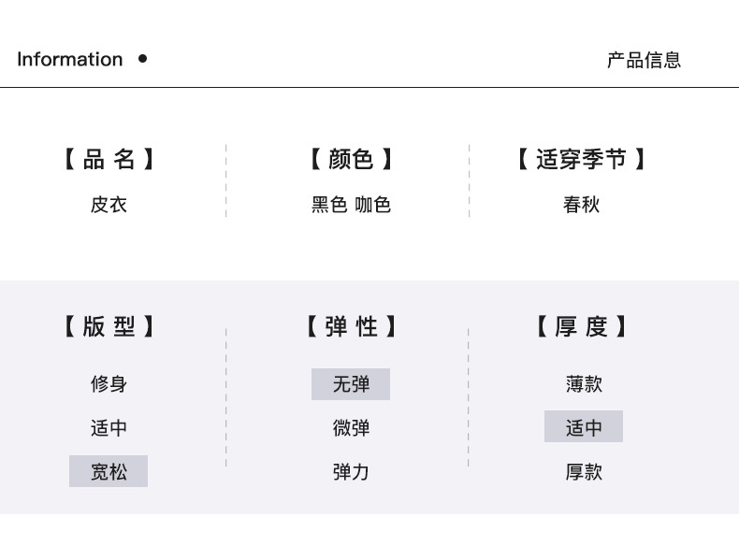This screenshot has height=560, width=739.
Task: Choose the 微弹 elasticity option
Action: point(351,428)
